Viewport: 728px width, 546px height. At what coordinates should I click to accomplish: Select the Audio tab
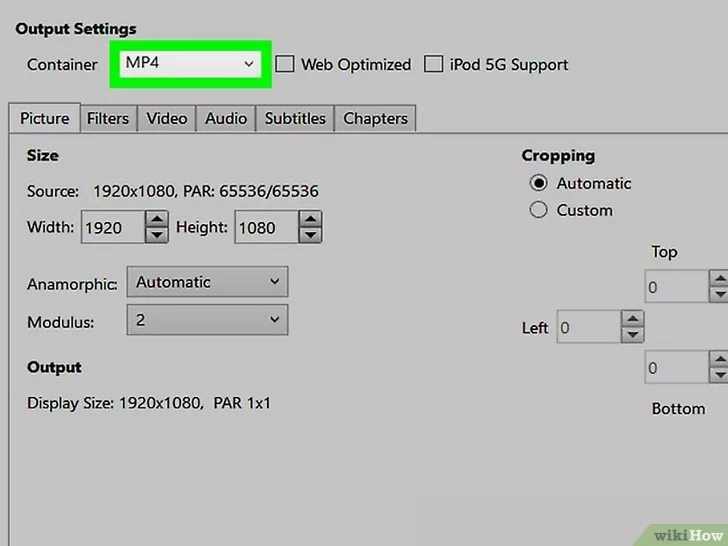[226, 119]
